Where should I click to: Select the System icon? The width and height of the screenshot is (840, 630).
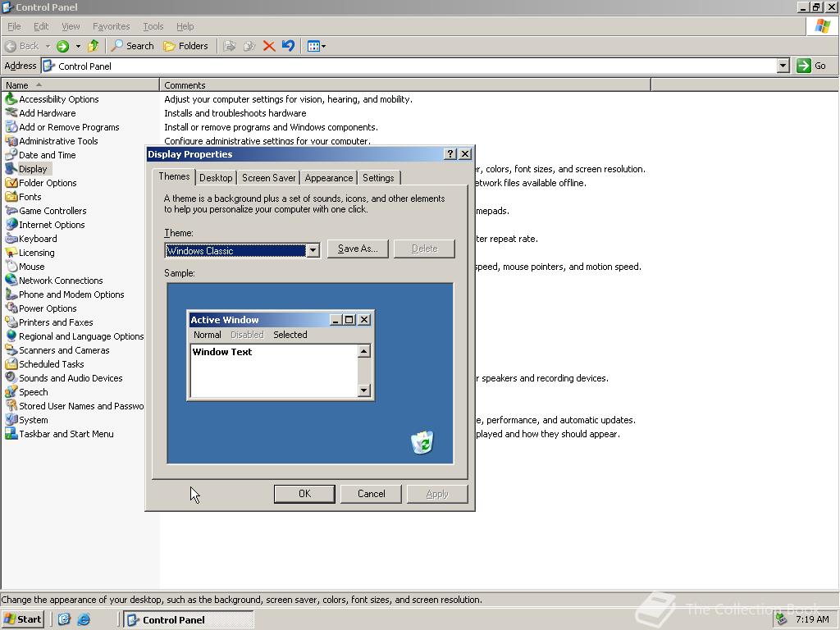(x=11, y=419)
